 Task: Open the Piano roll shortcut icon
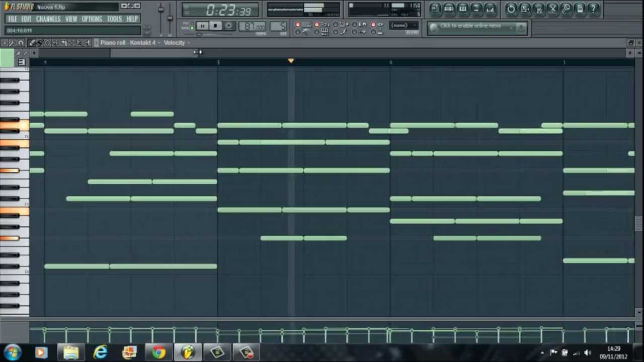pyautogui.click(x=463, y=9)
